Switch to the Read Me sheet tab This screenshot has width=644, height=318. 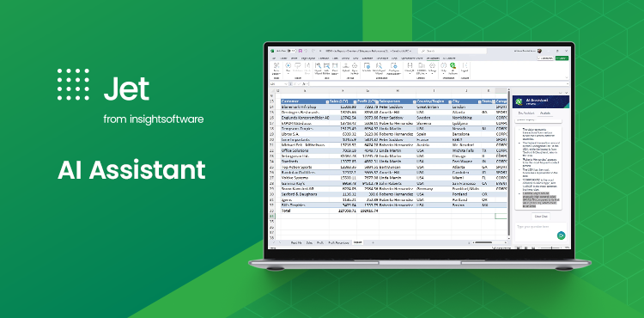(296, 242)
